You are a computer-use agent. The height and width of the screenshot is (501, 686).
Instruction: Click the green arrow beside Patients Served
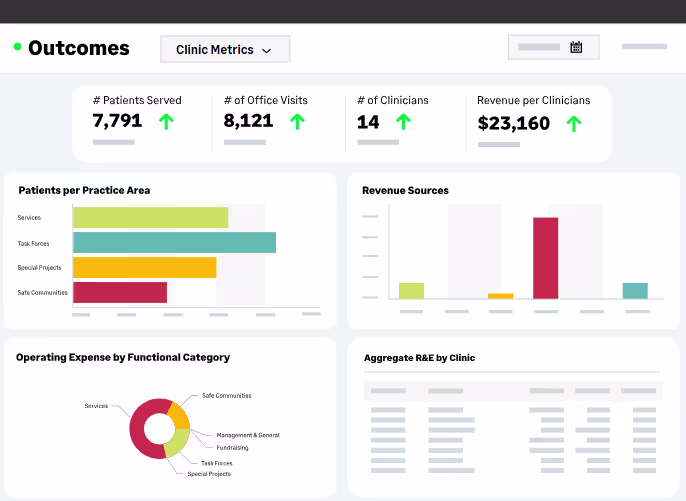[x=166, y=121]
